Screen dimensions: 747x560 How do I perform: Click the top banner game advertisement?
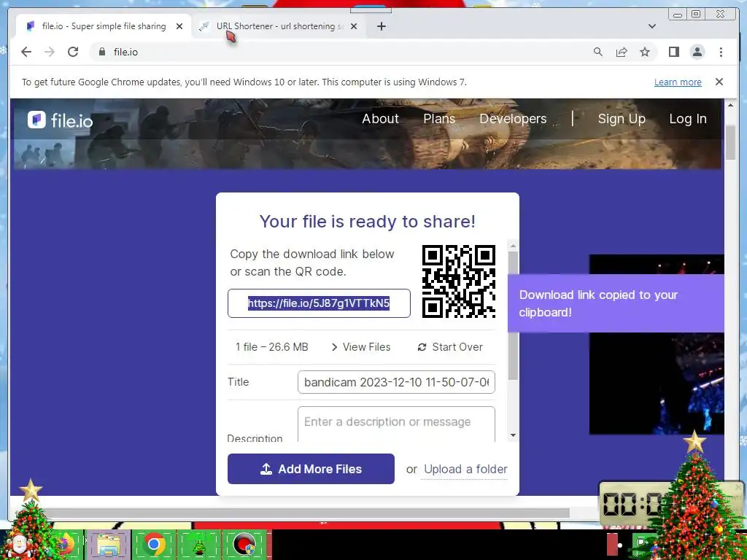[367, 133]
